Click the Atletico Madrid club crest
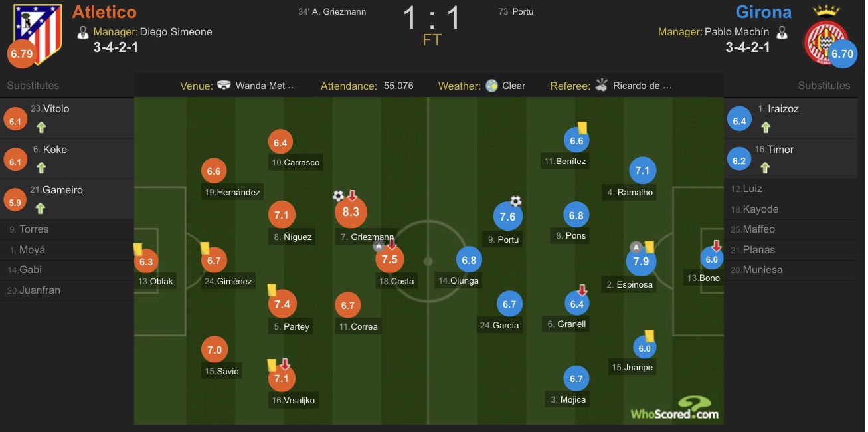Screen dimensions: 868x432 tap(38, 33)
